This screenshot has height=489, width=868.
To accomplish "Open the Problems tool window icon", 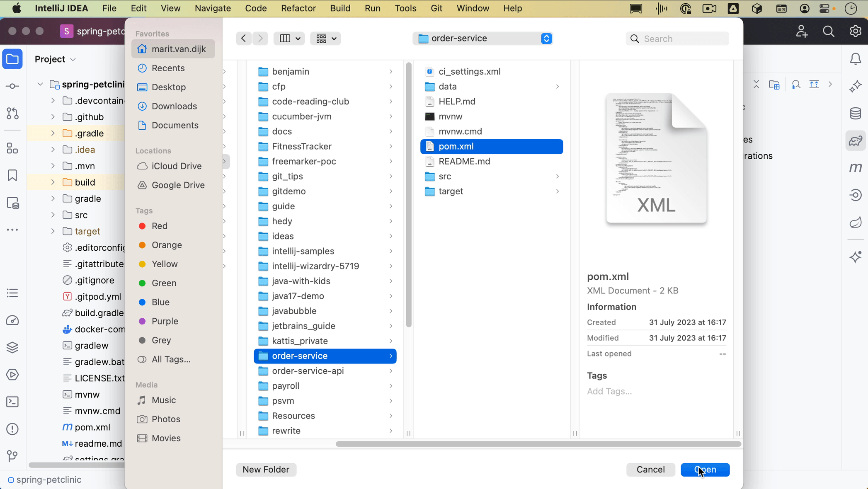I will (x=12, y=429).
